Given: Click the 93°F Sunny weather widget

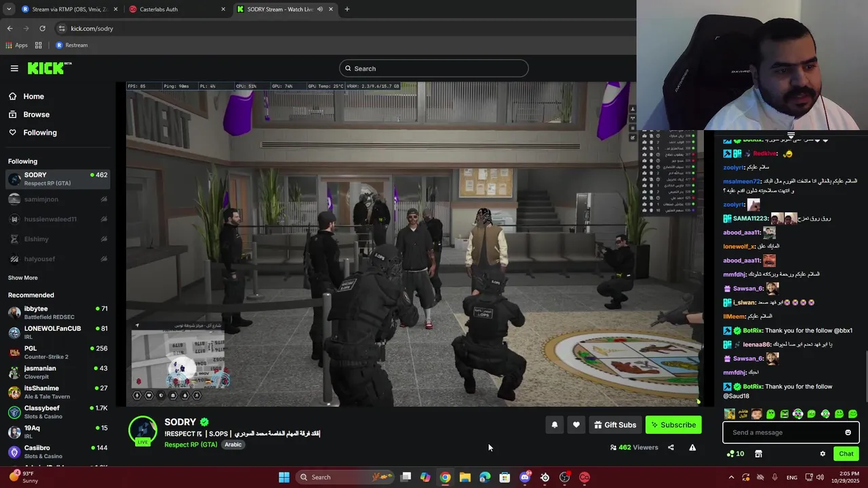Looking at the screenshot, I should (x=24, y=476).
